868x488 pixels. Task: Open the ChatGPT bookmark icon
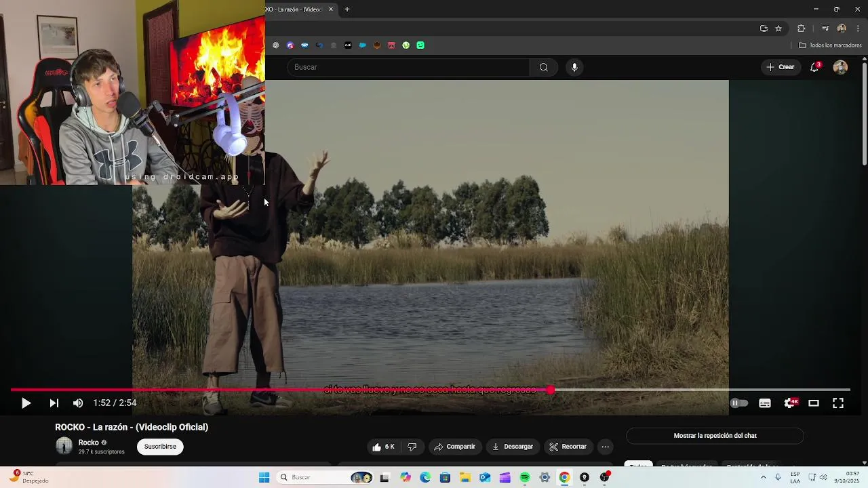tap(275, 45)
